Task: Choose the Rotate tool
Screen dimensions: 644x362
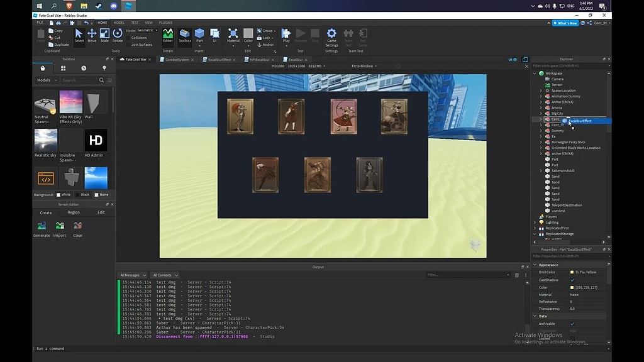Action: (118, 35)
